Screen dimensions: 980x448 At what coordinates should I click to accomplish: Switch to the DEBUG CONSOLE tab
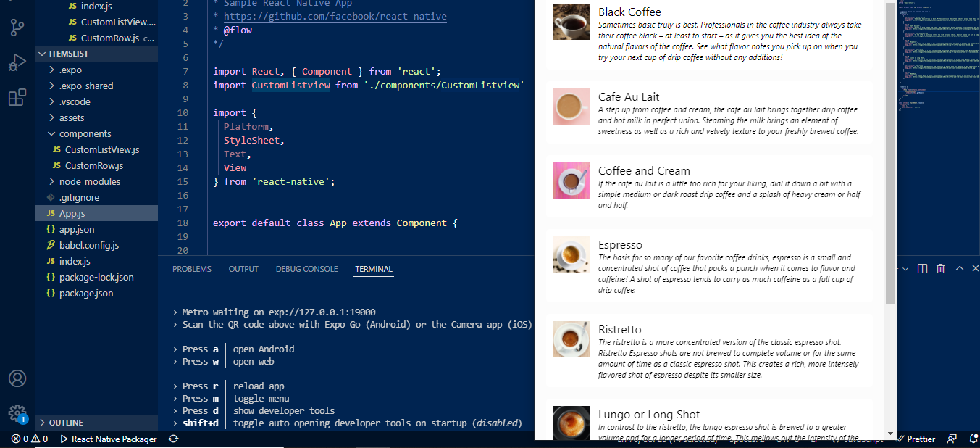coord(306,269)
